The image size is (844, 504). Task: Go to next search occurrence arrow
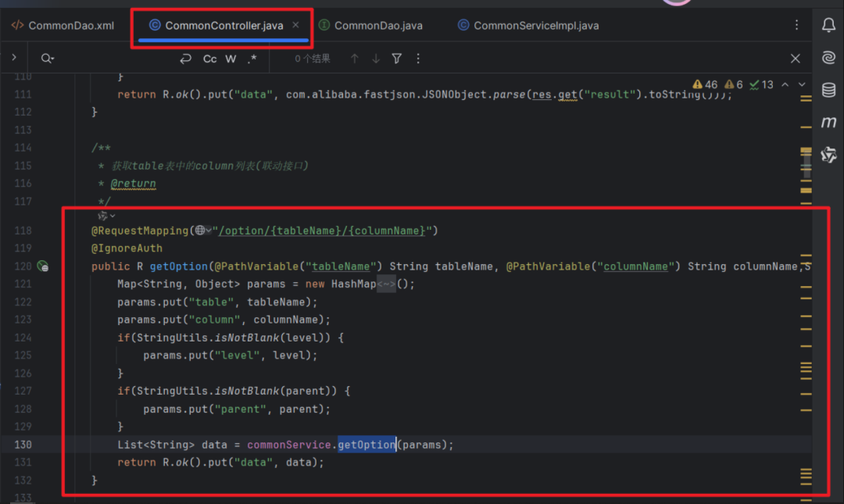[x=376, y=58]
